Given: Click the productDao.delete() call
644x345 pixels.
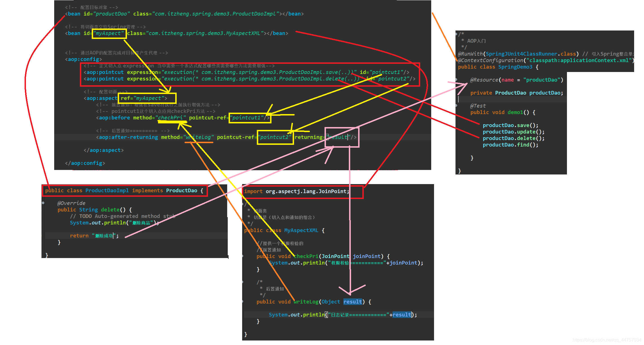Looking at the screenshot, I should coord(514,138).
